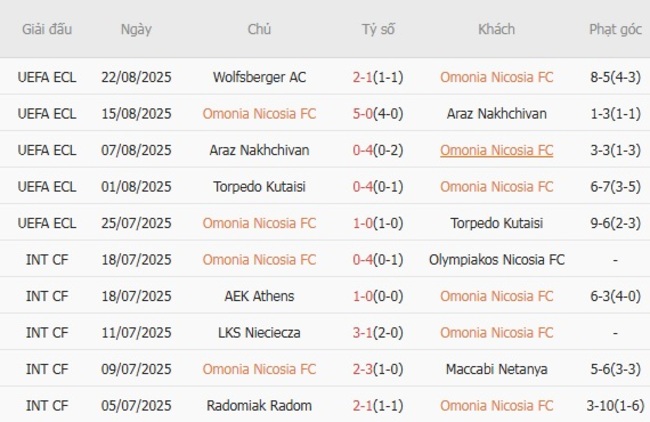Click the Ngày column header
The width and height of the screenshot is (650, 422).
136,29
